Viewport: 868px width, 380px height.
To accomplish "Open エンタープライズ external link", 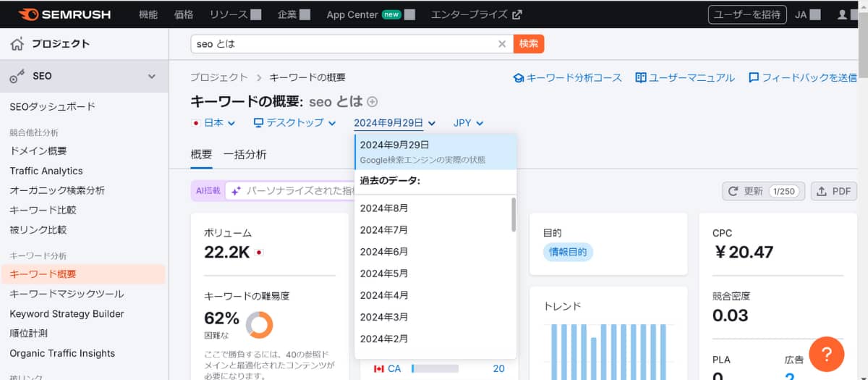I will click(477, 14).
